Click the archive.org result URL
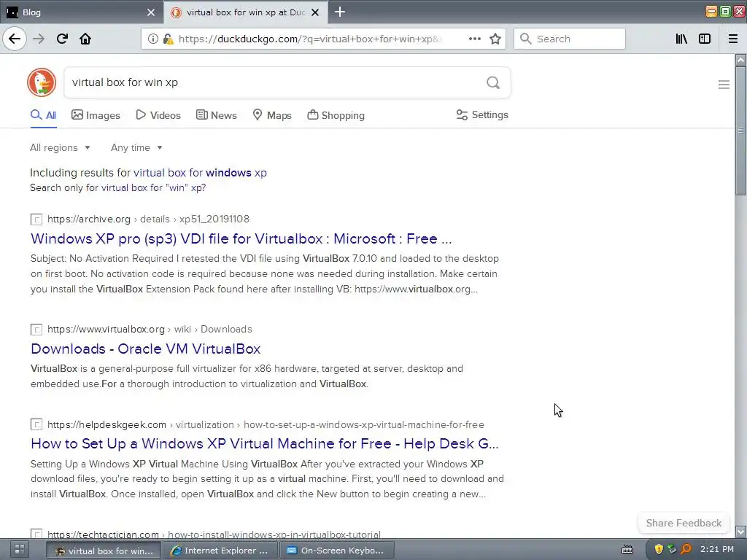This screenshot has width=747, height=560. point(148,219)
